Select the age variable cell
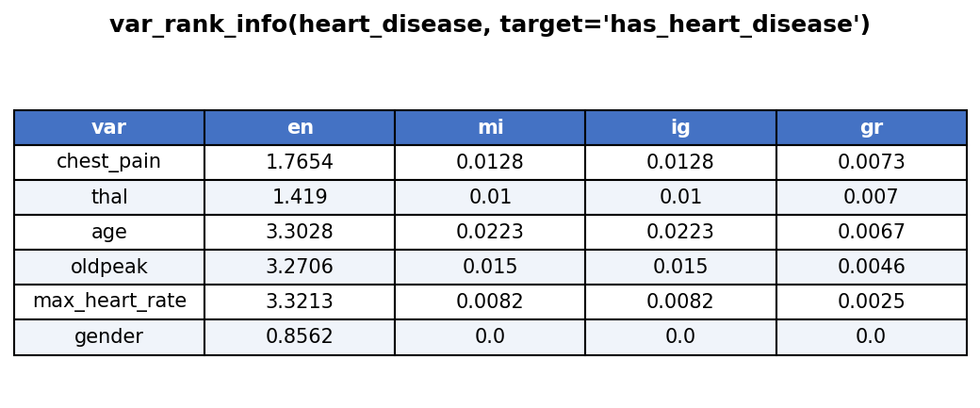Viewport: 980px width, 408px height. coord(108,233)
